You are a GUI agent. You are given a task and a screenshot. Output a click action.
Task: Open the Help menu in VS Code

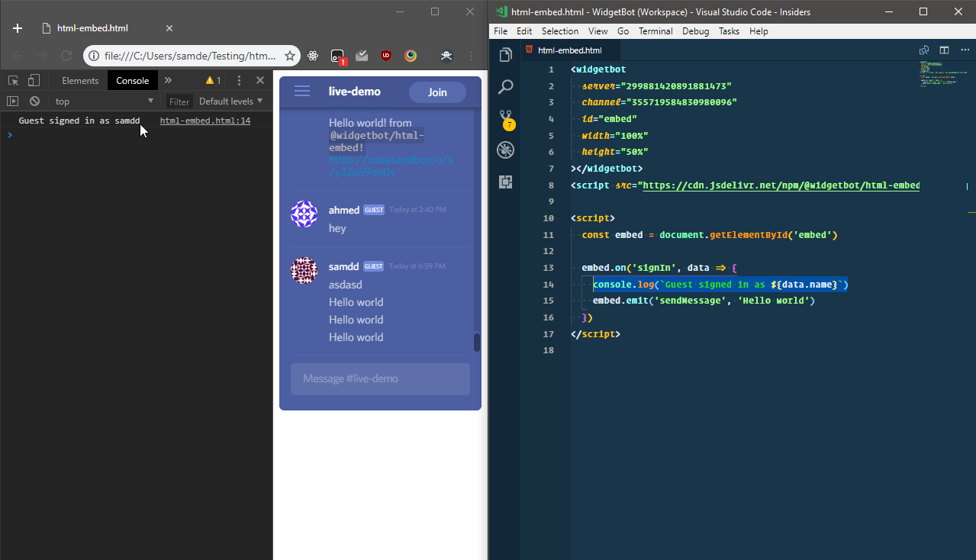759,31
